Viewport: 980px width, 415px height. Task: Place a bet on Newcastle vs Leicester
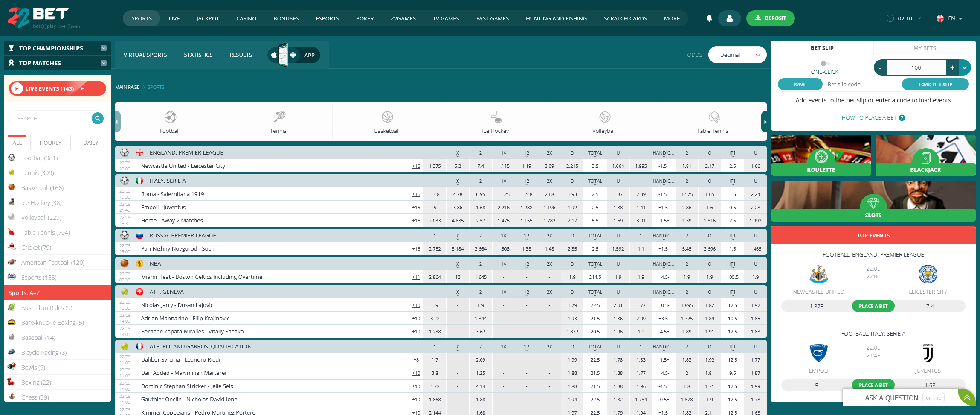[x=873, y=306]
